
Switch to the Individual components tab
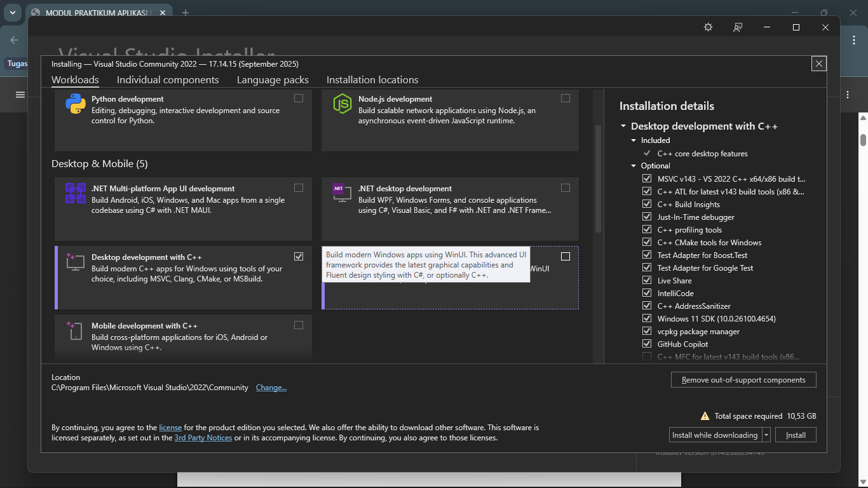[x=168, y=80]
